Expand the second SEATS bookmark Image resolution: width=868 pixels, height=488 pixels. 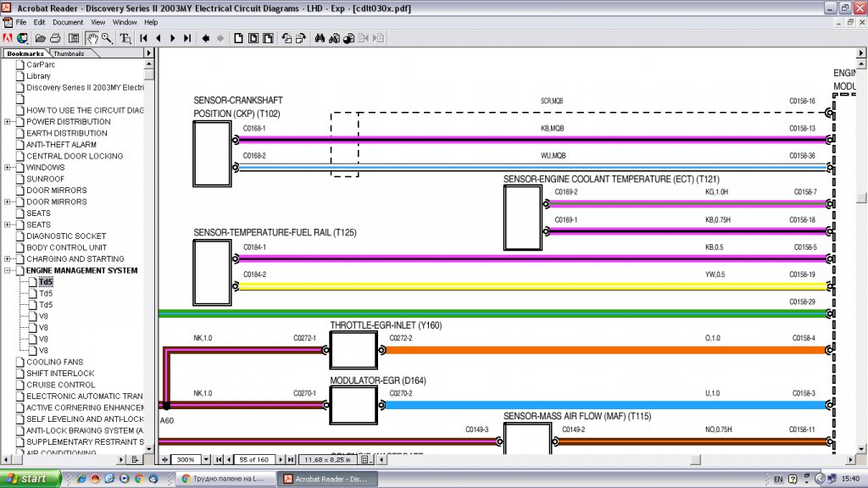(x=7, y=225)
